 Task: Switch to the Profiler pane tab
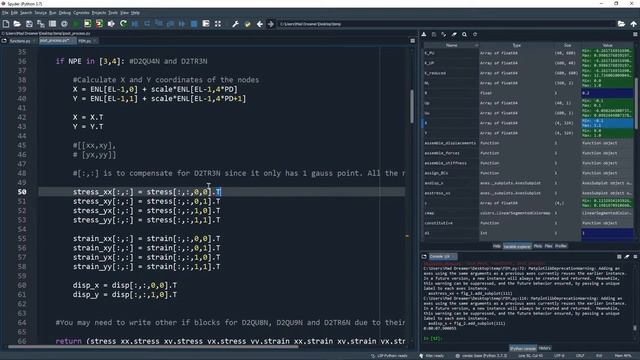561,246
